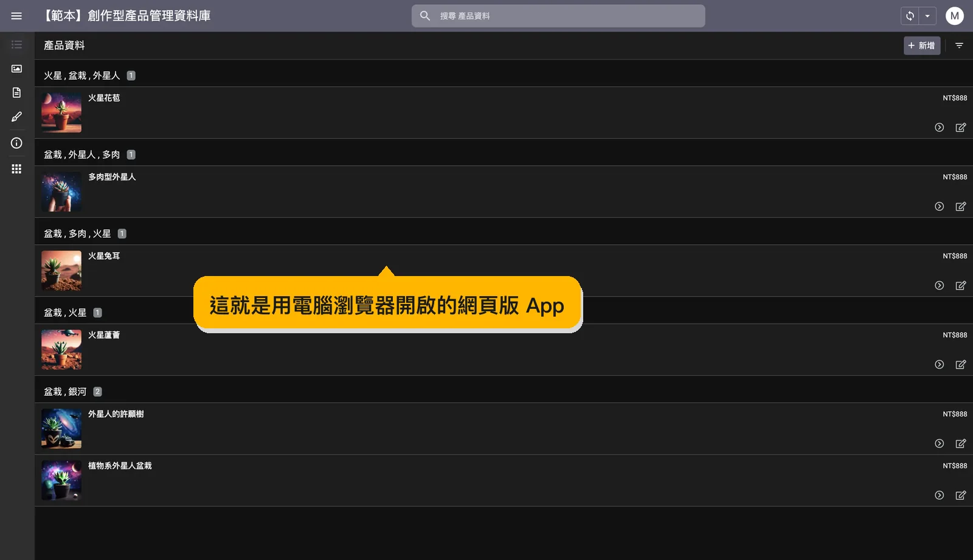The width and height of the screenshot is (973, 560).
Task: Select the brush sidebar icon
Action: [x=16, y=117]
